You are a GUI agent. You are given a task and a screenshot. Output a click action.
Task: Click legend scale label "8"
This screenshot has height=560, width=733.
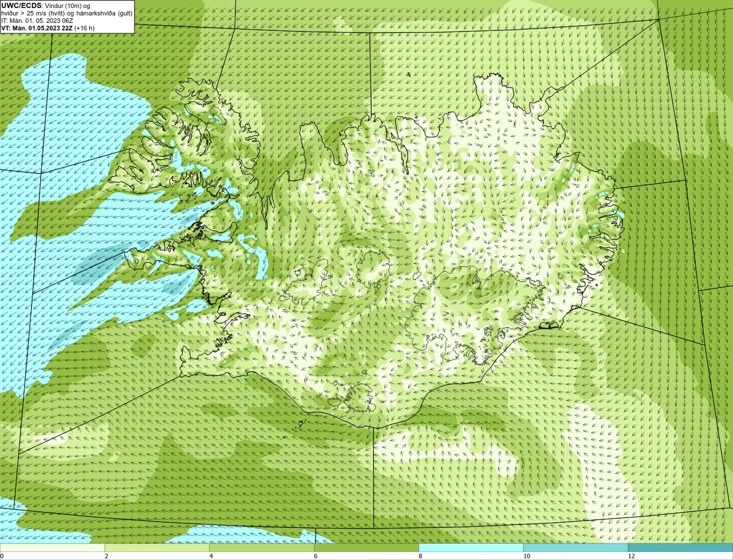[x=420, y=556]
